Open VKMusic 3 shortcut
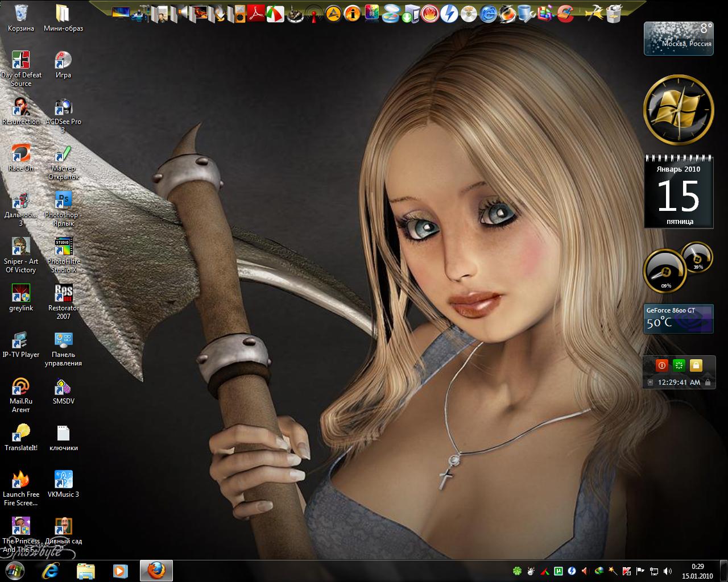The height and width of the screenshot is (582, 728). tap(63, 484)
